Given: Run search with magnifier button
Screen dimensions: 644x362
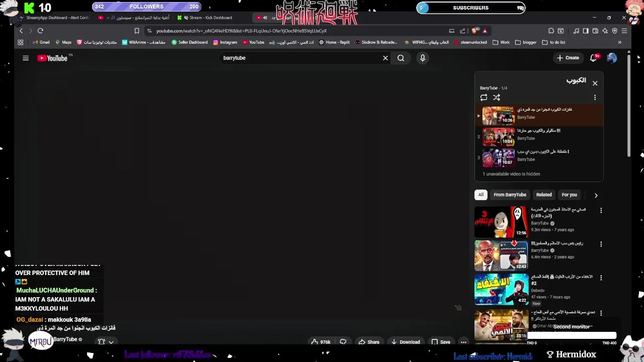Looking at the screenshot, I should pyautogui.click(x=401, y=58).
